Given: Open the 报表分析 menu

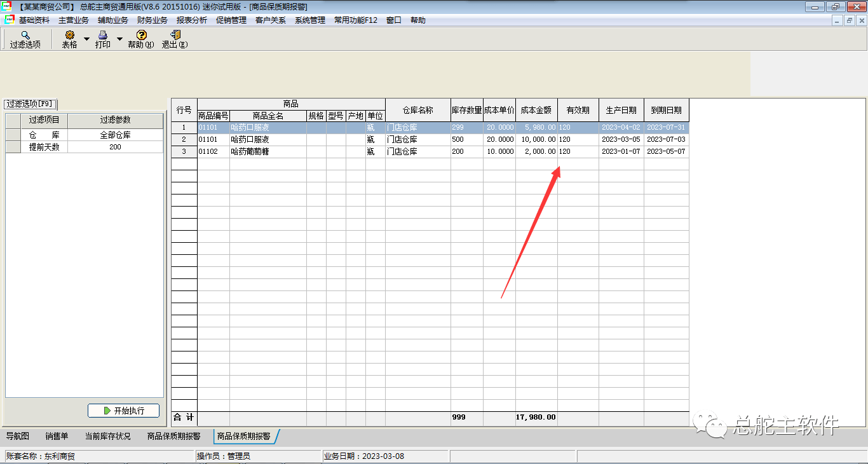Looking at the screenshot, I should point(192,20).
